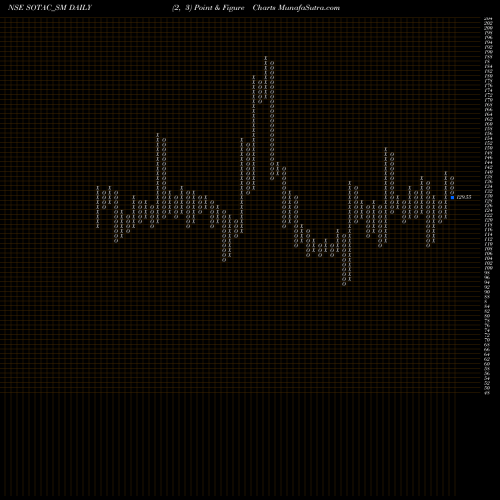Click the 'Charts MunafaSutra.com' label
This screenshot has height=500, width=500.
(296, 8)
